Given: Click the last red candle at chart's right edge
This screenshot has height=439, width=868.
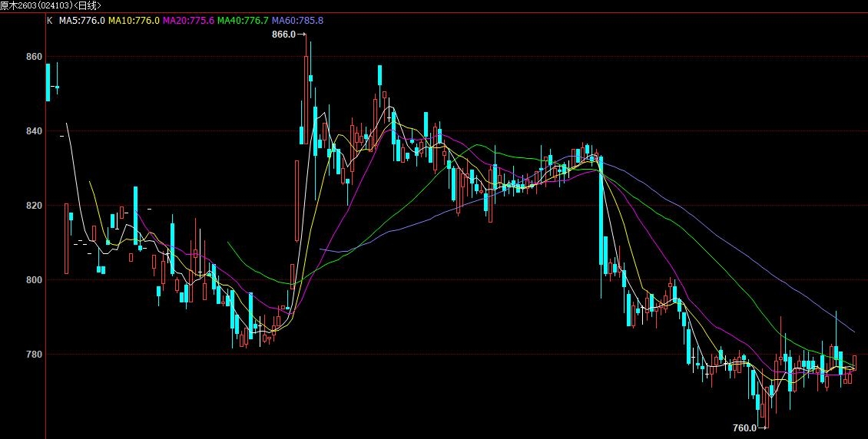Looking at the screenshot, I should tap(855, 362).
